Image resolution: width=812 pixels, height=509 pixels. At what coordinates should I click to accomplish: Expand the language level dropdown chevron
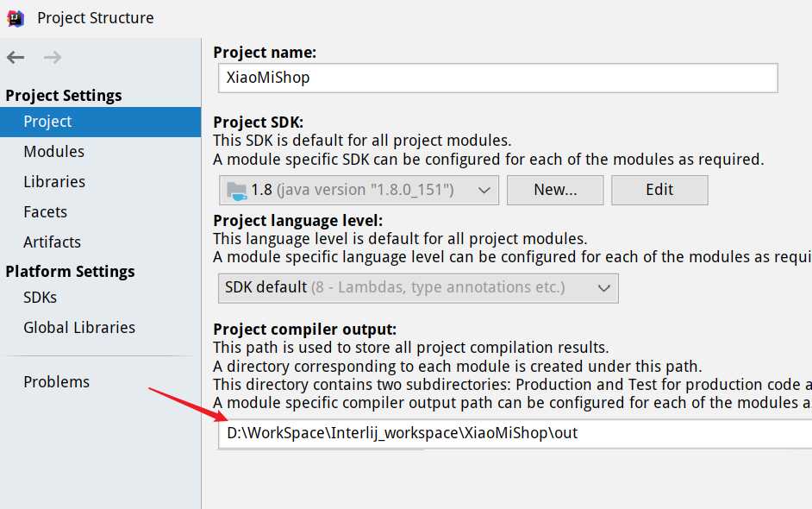point(603,288)
